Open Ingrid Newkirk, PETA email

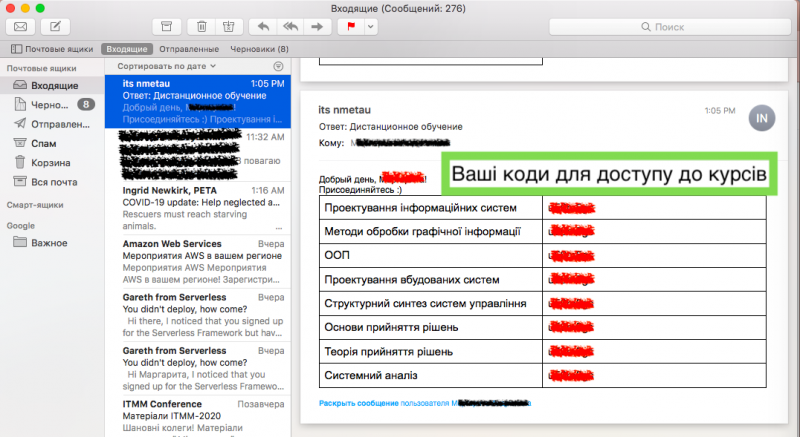[x=198, y=208]
